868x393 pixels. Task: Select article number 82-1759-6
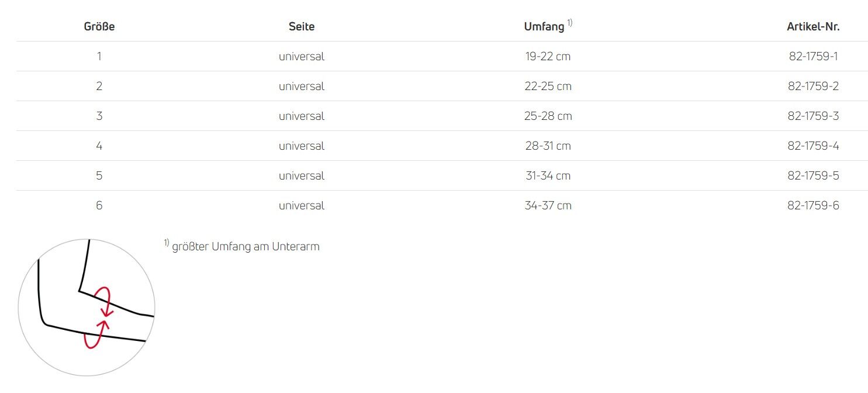(x=813, y=206)
